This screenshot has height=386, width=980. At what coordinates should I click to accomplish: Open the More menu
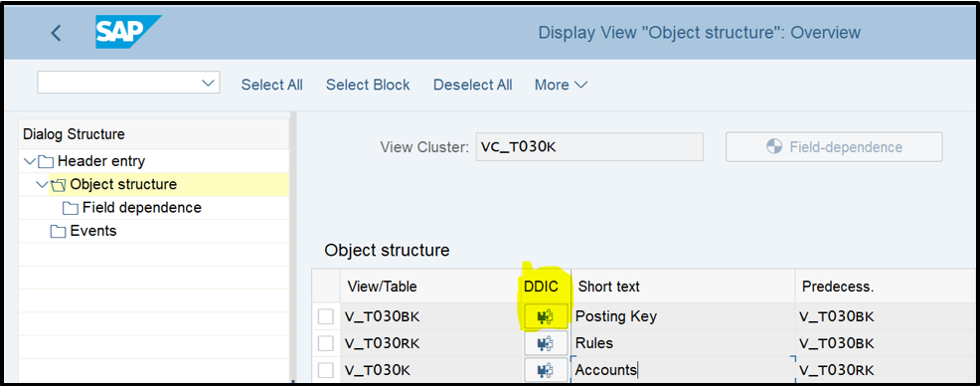click(x=561, y=85)
